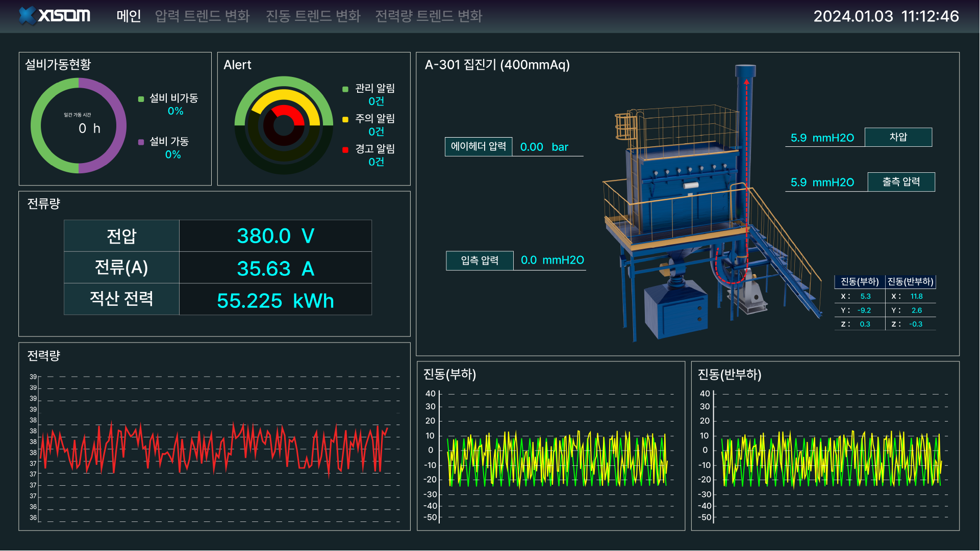Toggle the 출측 압력 pressure display
This screenshot has width=980, height=551.
[901, 181]
